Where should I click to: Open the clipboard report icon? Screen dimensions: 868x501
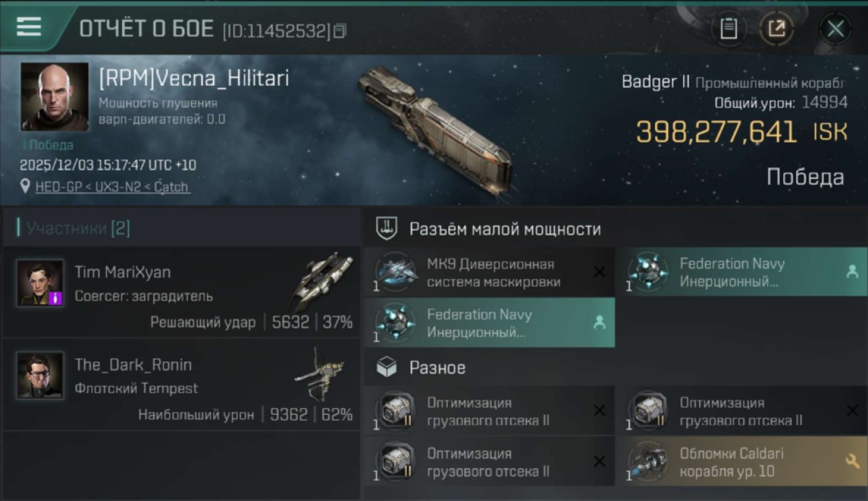[x=728, y=29]
